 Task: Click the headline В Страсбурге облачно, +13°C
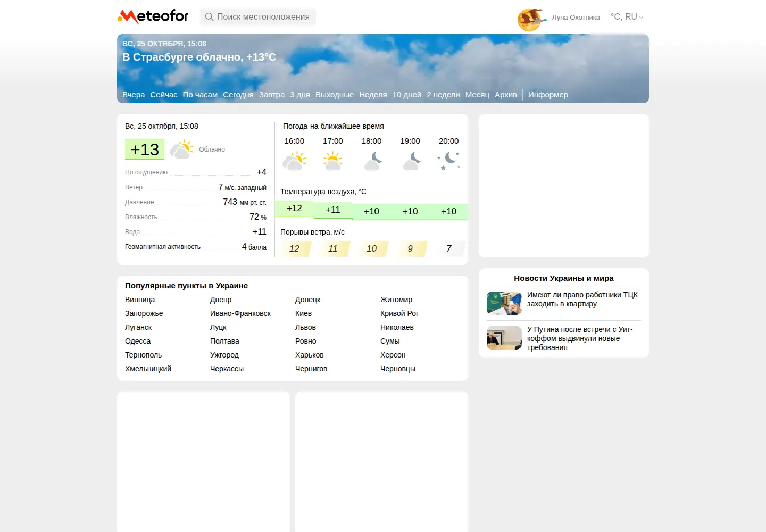click(x=199, y=57)
